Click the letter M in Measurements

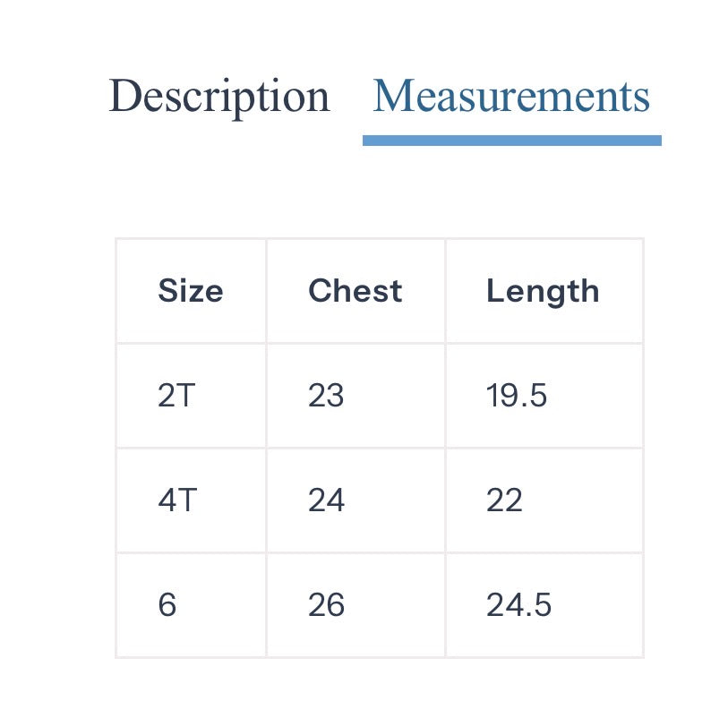(x=394, y=96)
